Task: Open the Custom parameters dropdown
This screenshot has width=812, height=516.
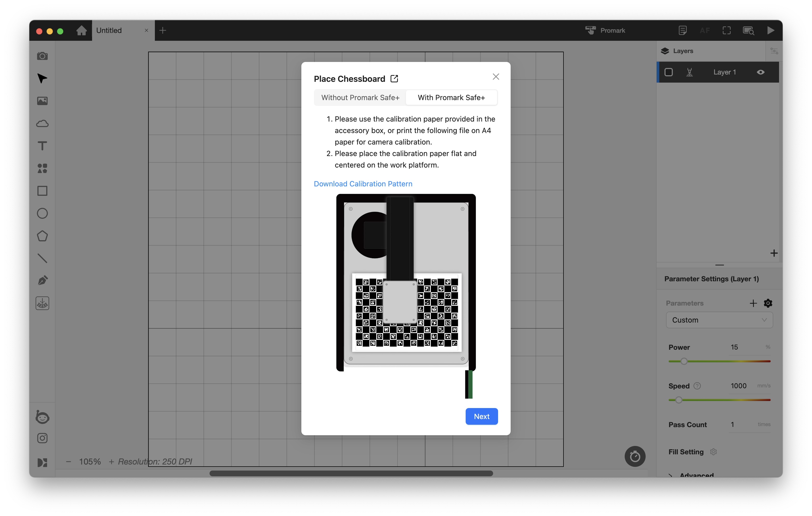Action: pos(719,320)
